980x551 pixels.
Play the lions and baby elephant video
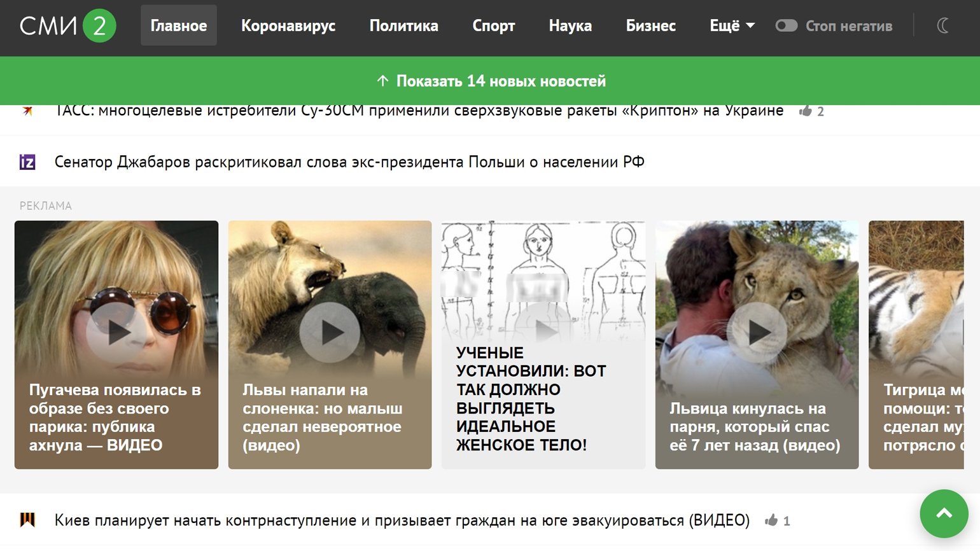click(x=330, y=332)
